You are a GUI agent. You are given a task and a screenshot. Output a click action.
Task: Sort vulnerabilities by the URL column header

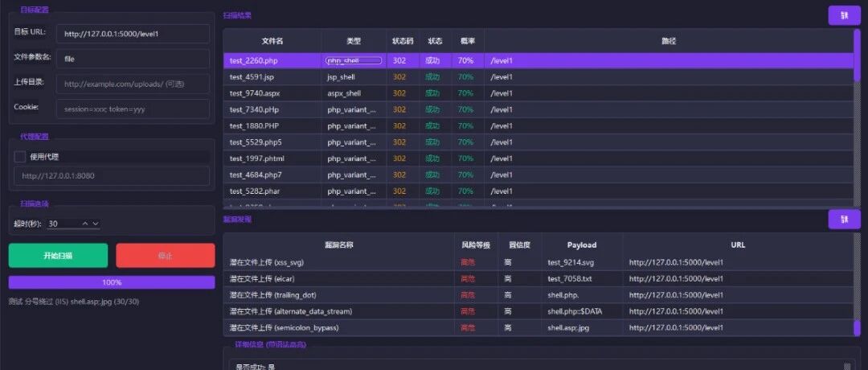(738, 245)
